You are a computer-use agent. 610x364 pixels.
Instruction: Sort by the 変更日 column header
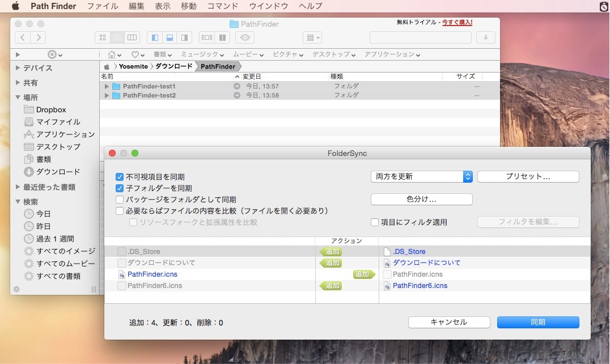(252, 77)
